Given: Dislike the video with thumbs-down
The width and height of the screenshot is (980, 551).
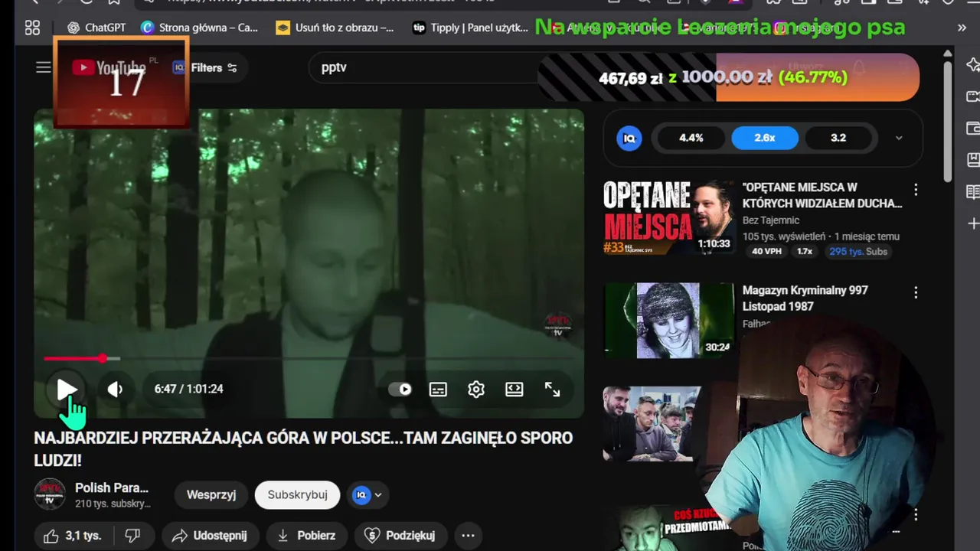Looking at the screenshot, I should (x=133, y=536).
